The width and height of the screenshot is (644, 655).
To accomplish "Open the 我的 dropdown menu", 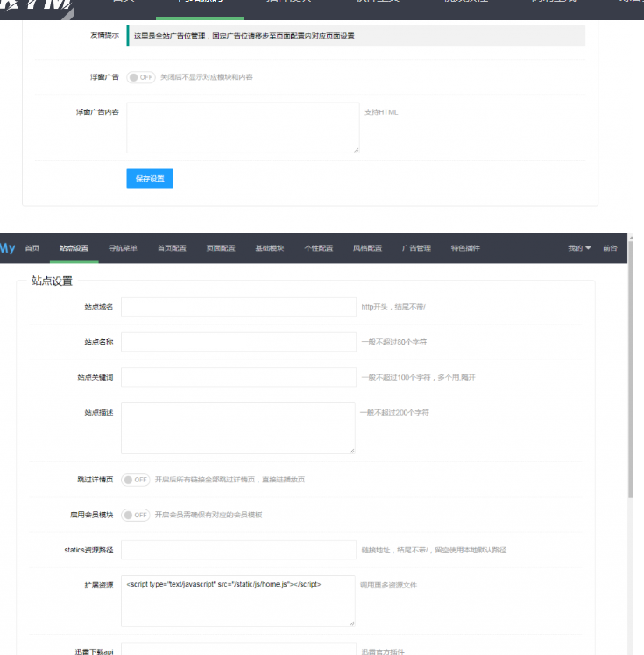I will tap(579, 248).
